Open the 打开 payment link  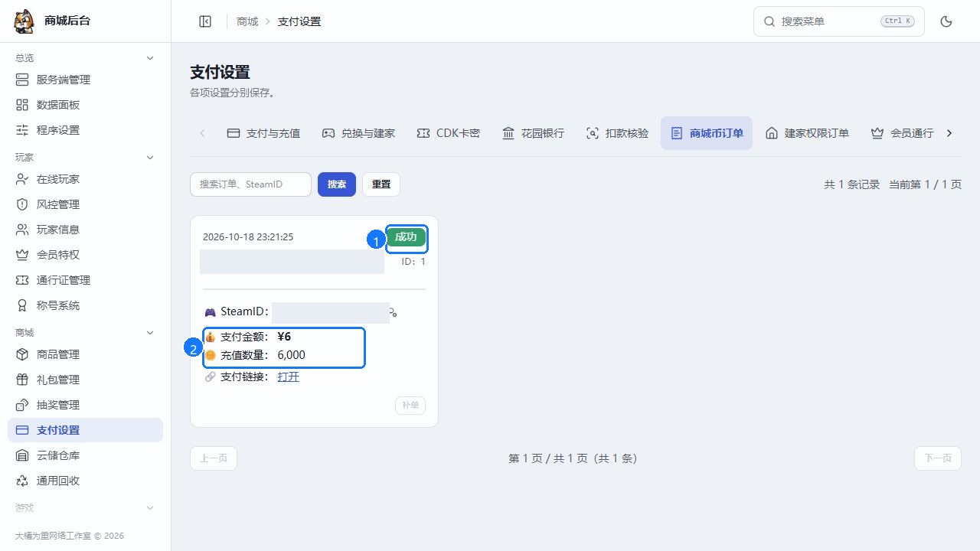(x=288, y=377)
